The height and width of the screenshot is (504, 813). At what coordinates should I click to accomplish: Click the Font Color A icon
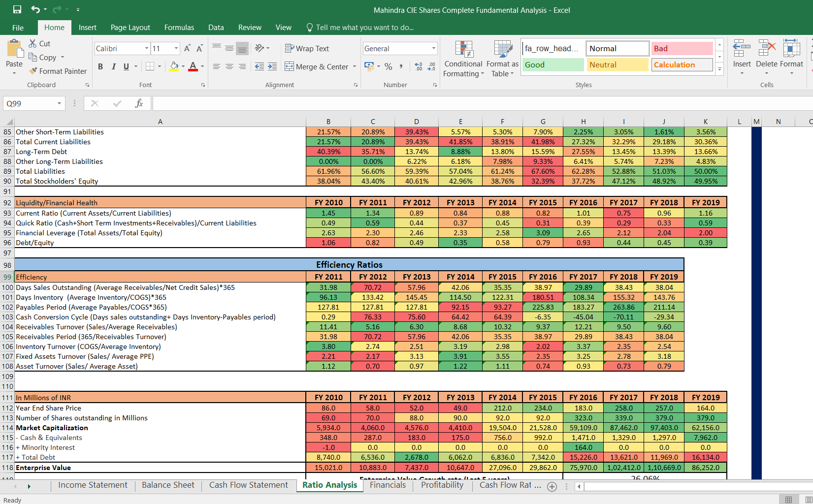(193, 66)
